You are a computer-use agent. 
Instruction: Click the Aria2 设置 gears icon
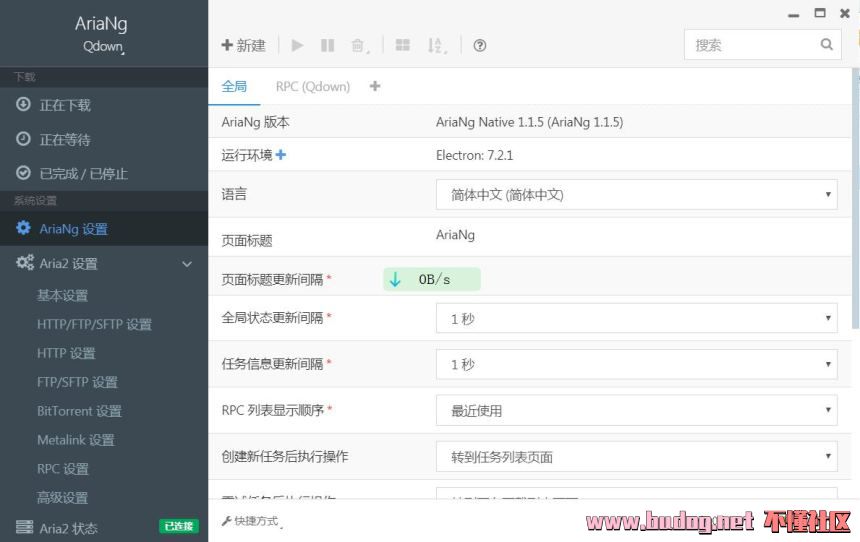25,263
